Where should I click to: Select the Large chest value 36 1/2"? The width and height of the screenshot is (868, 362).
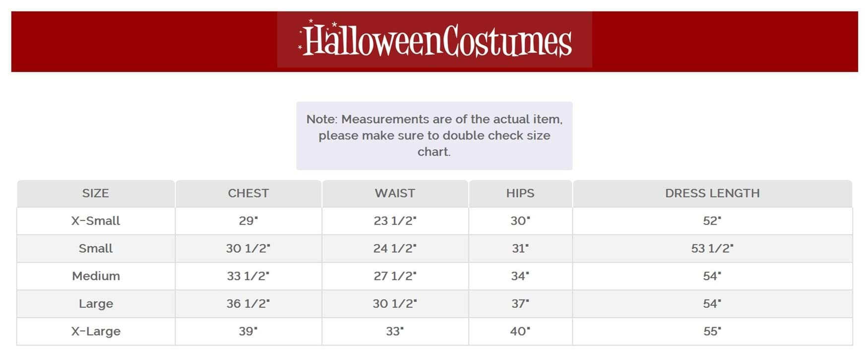pyautogui.click(x=248, y=303)
